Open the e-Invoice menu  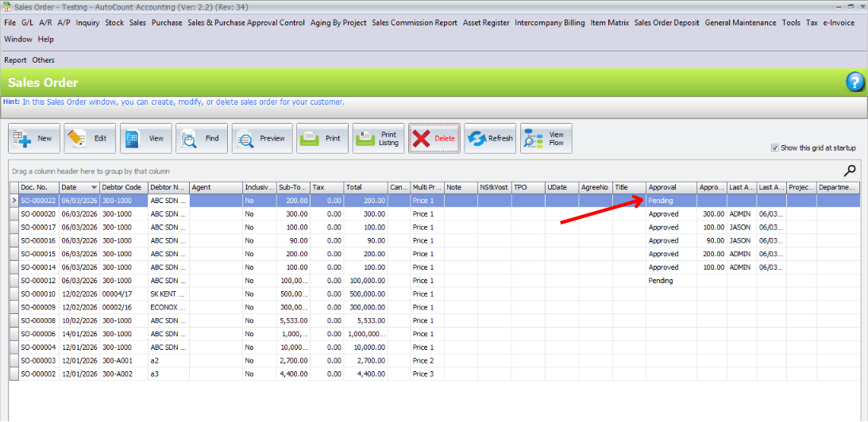coord(839,23)
